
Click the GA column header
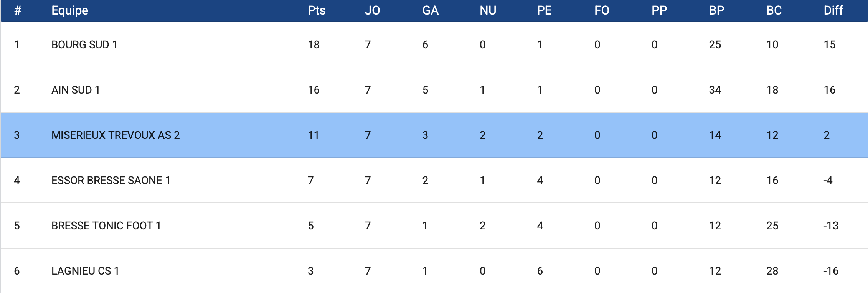click(430, 10)
